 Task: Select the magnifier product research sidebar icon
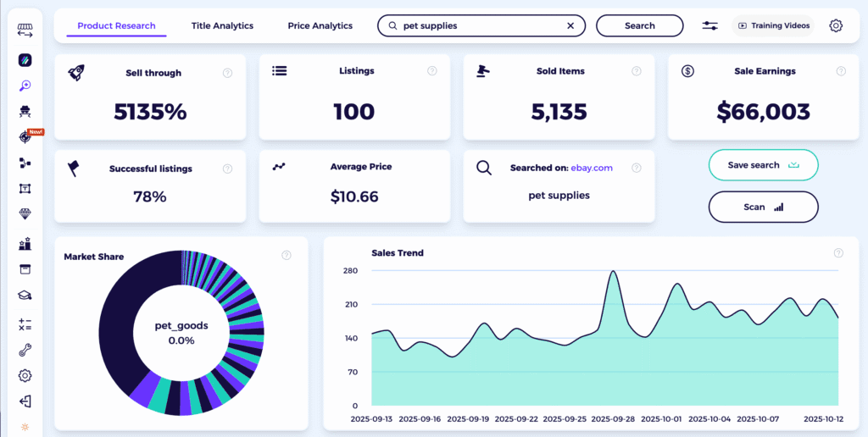pos(25,86)
